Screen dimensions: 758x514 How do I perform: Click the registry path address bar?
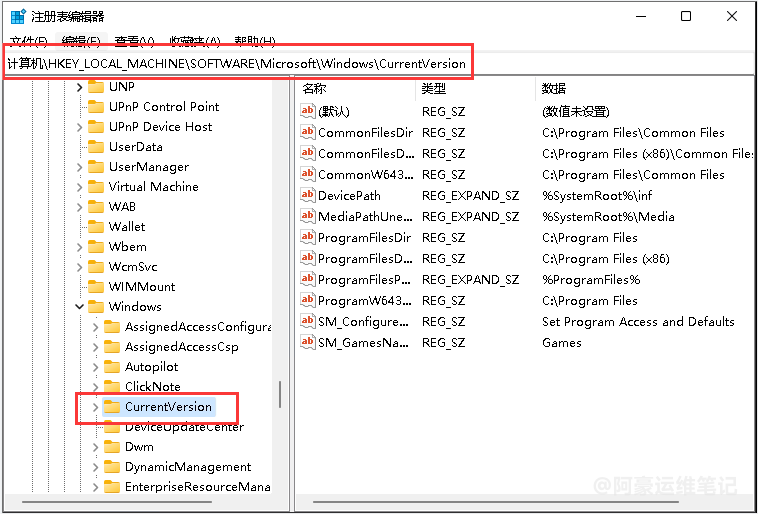[378, 64]
